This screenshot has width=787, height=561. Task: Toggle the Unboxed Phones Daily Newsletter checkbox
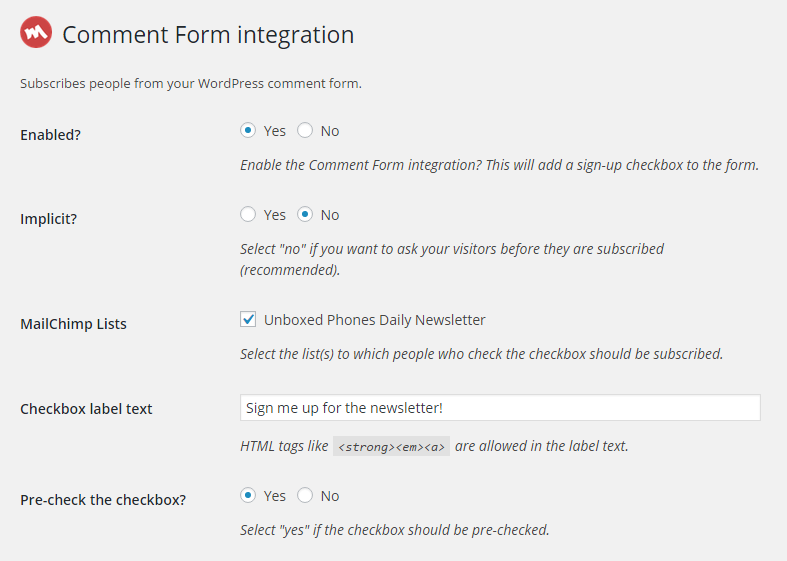coord(248,319)
